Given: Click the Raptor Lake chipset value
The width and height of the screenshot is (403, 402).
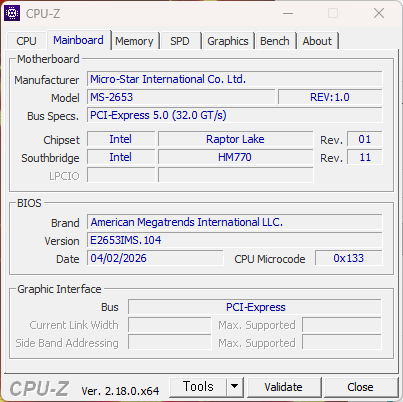Looking at the screenshot, I should coord(235,139).
